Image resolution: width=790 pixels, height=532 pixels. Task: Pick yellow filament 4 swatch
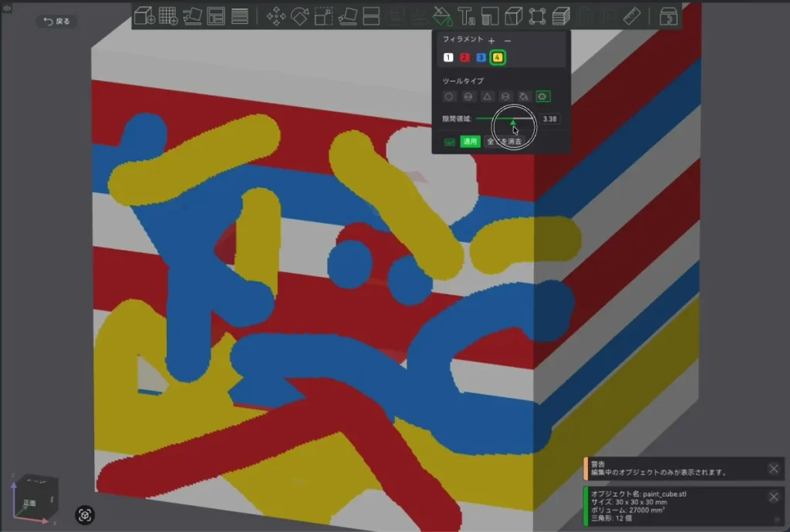pos(498,57)
